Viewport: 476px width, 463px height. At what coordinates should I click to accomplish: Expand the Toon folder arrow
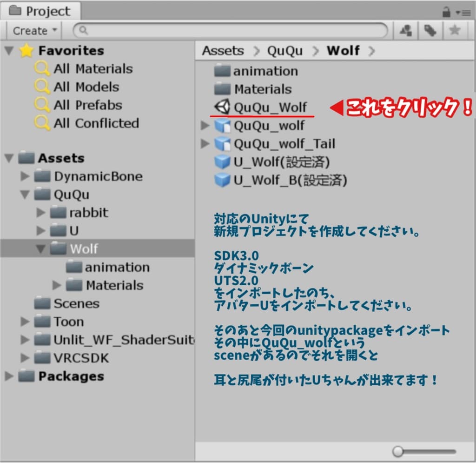(x=25, y=322)
